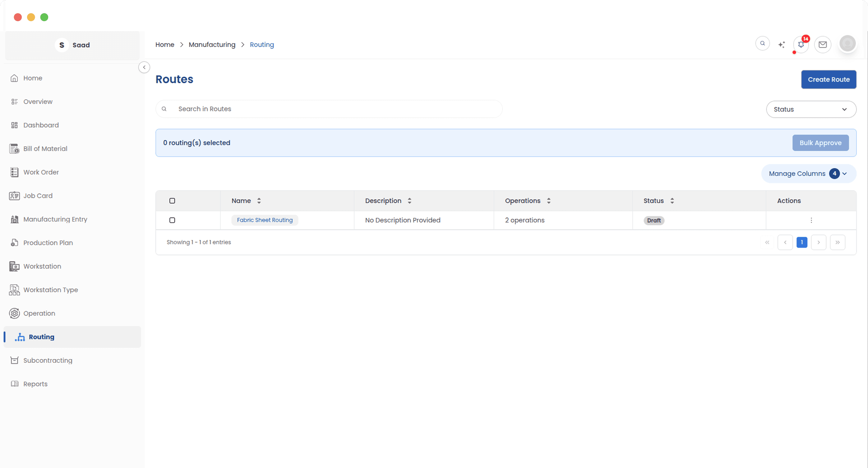Open the user avatar profile

pyautogui.click(x=847, y=44)
